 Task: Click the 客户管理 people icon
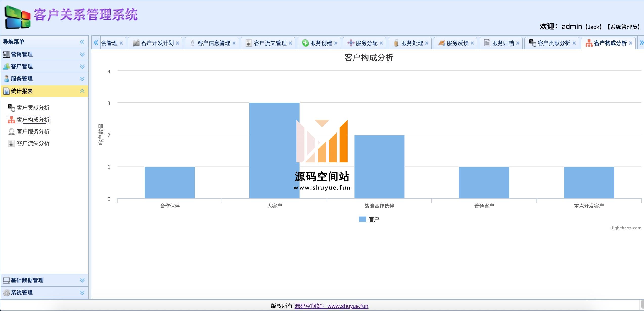coord(6,66)
